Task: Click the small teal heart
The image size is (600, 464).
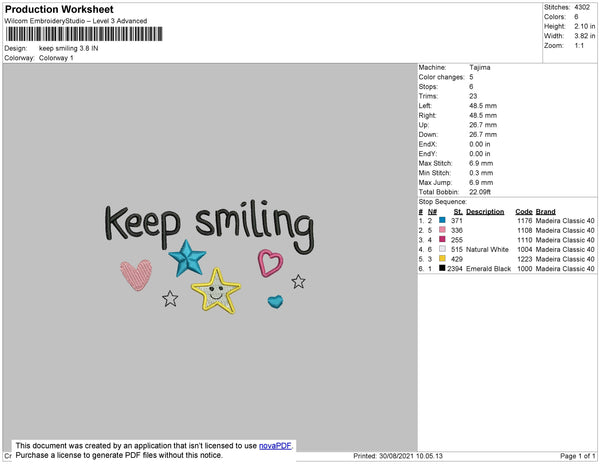Action: point(276,302)
